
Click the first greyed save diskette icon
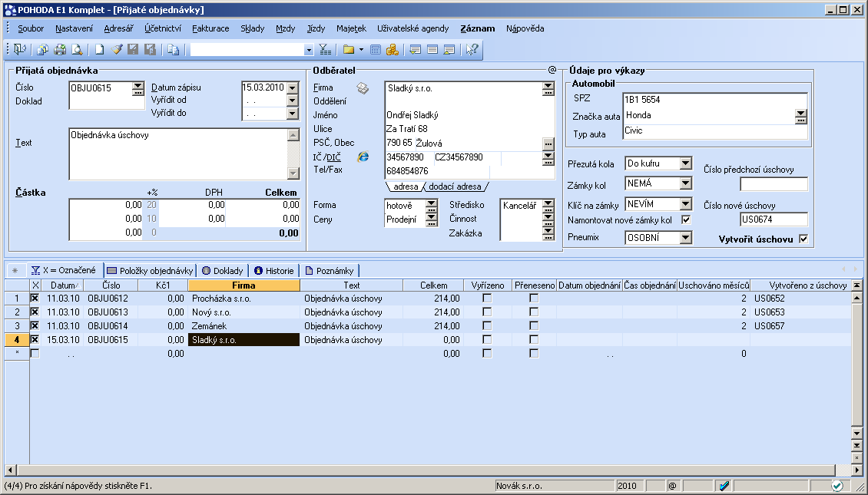click(x=133, y=50)
